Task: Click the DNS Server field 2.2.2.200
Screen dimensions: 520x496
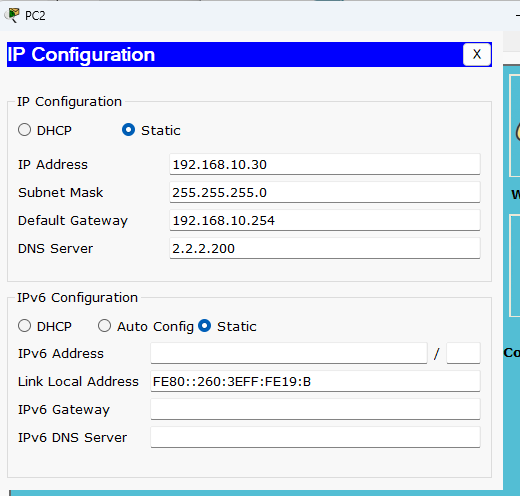Action: [x=325, y=248]
